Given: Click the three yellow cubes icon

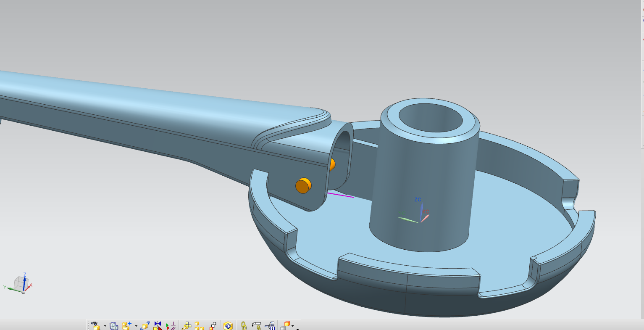Looking at the screenshot, I should coord(199,326).
